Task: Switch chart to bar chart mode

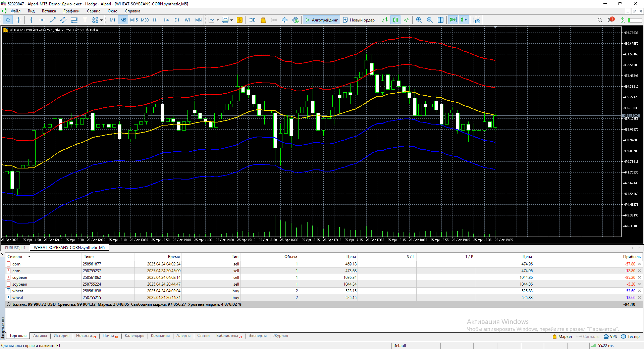Action: (x=385, y=20)
